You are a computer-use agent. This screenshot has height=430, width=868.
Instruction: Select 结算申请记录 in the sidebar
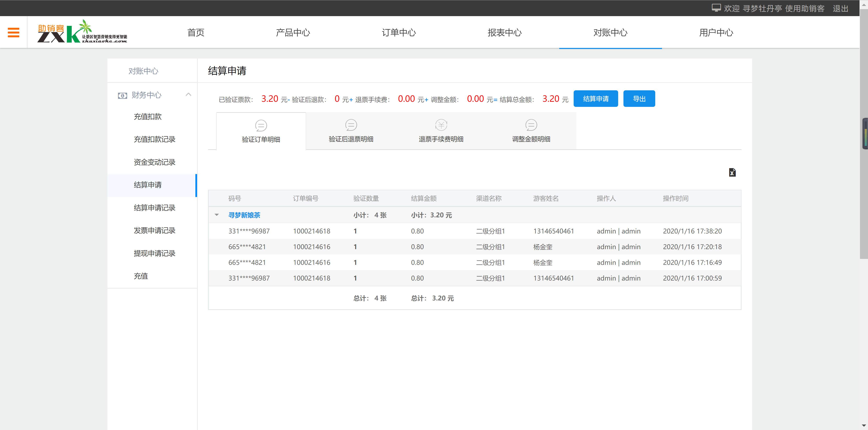point(154,208)
